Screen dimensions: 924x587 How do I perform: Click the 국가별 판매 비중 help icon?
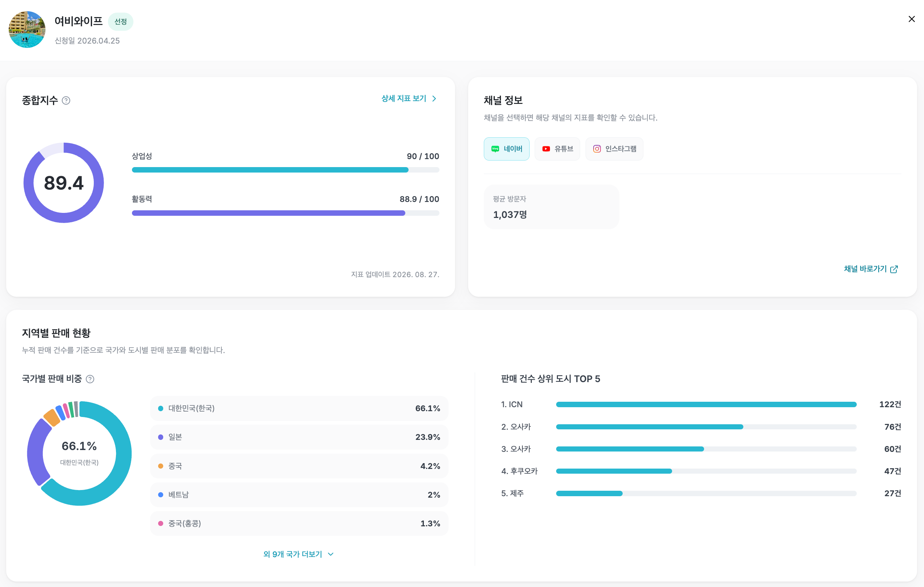90,379
